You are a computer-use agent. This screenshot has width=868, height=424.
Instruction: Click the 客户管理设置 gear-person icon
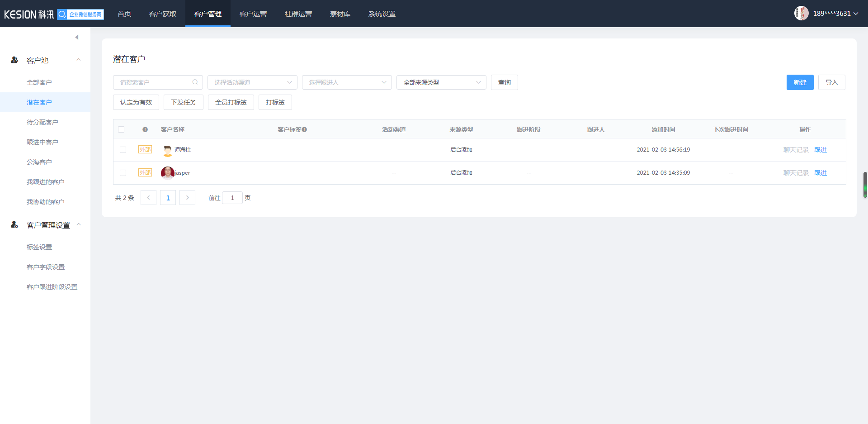click(x=14, y=225)
